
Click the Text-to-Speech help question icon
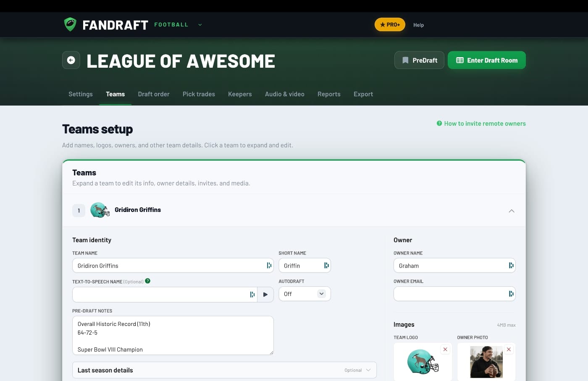coord(147,281)
